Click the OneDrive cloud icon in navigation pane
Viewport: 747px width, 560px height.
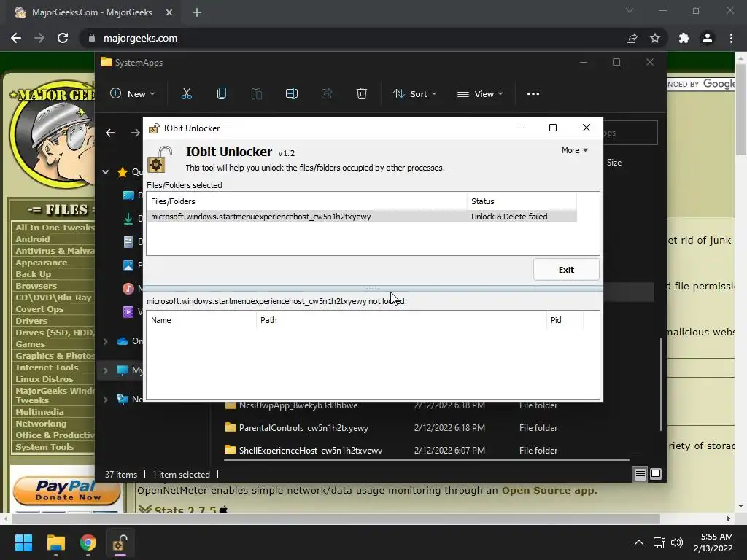point(123,341)
